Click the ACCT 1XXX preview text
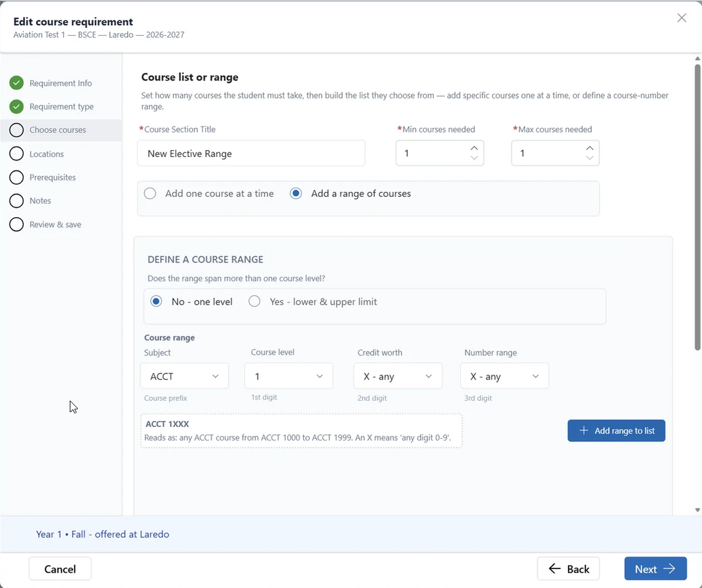 167,424
